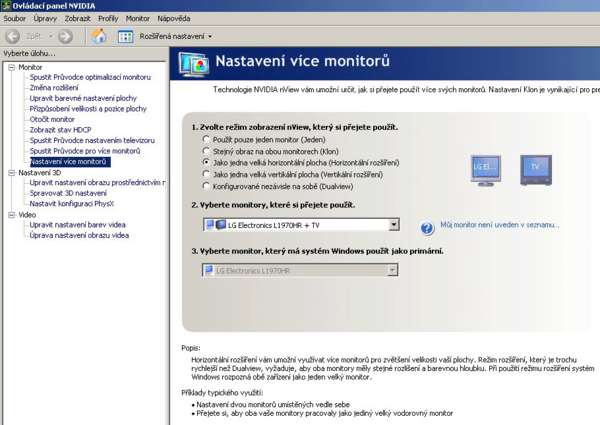Open Spravovat 3D nastavení
600x425 pixels.
click(68, 193)
